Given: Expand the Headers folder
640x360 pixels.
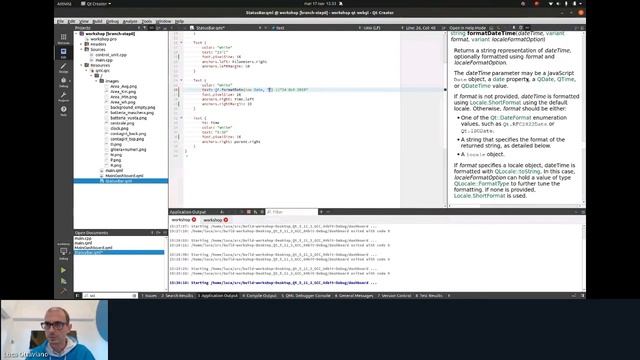Looking at the screenshot, I should 81,44.
